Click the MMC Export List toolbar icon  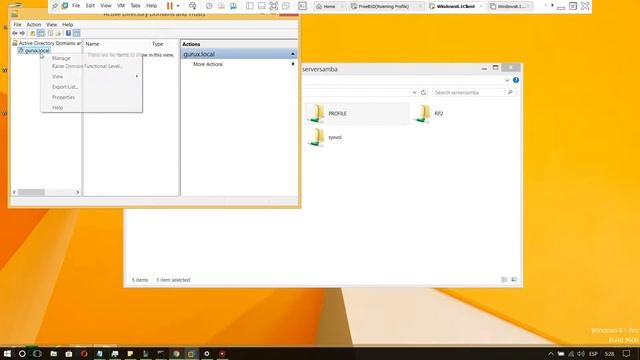coord(58,33)
